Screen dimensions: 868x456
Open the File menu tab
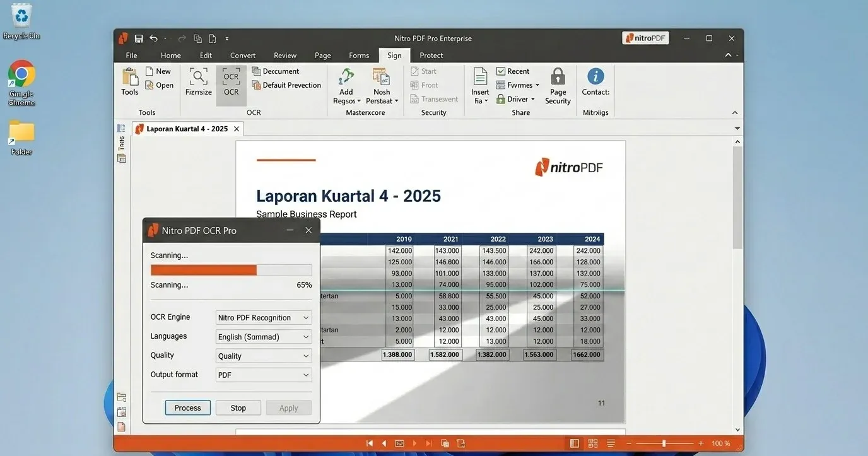click(x=131, y=56)
